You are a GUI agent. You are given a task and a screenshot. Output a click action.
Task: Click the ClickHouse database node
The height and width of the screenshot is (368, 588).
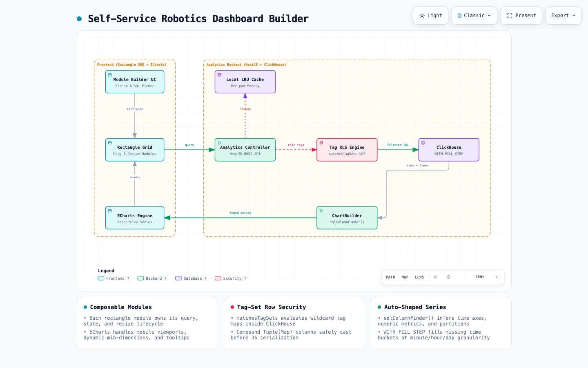[x=449, y=150]
